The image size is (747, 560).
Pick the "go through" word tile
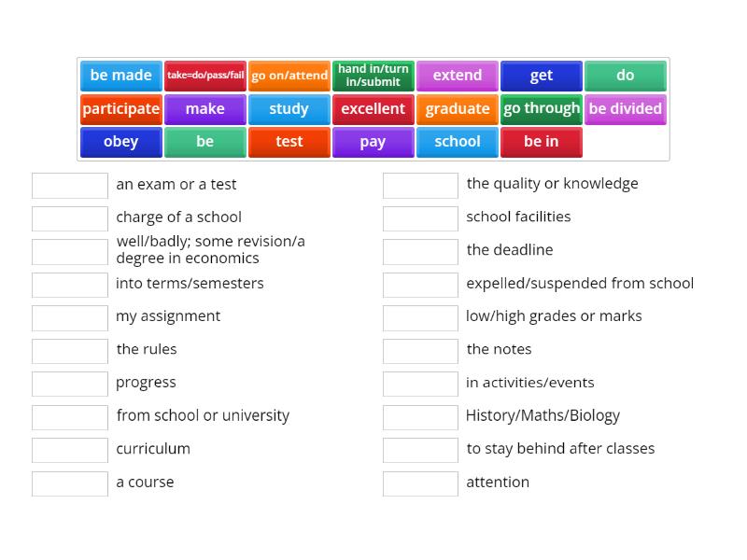click(542, 109)
